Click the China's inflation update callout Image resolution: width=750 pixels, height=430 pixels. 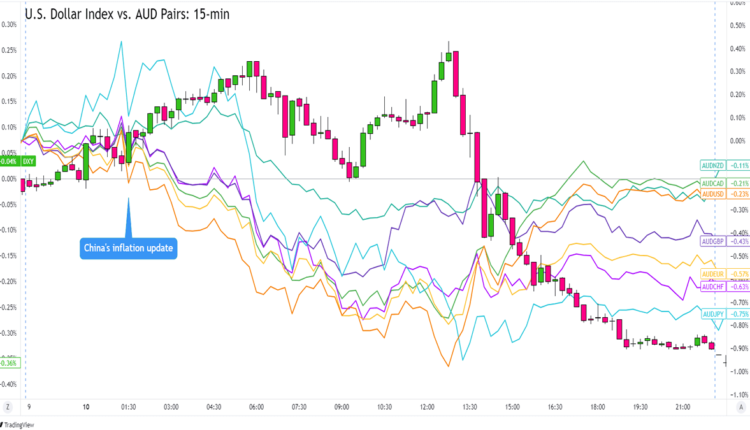pos(128,248)
